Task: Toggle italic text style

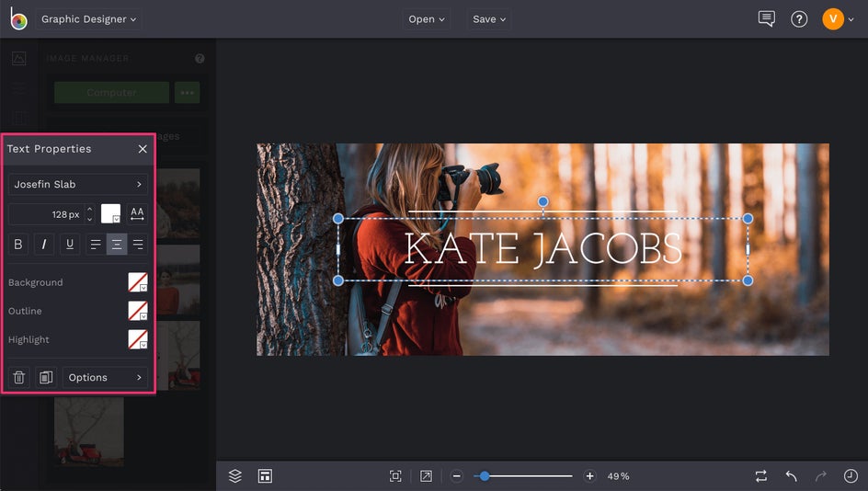Action: pos(44,245)
